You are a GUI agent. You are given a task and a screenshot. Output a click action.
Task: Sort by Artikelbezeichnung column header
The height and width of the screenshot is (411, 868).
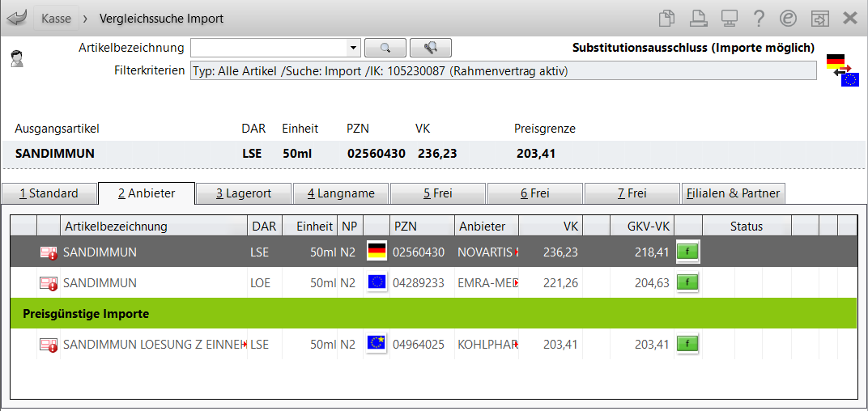153,226
